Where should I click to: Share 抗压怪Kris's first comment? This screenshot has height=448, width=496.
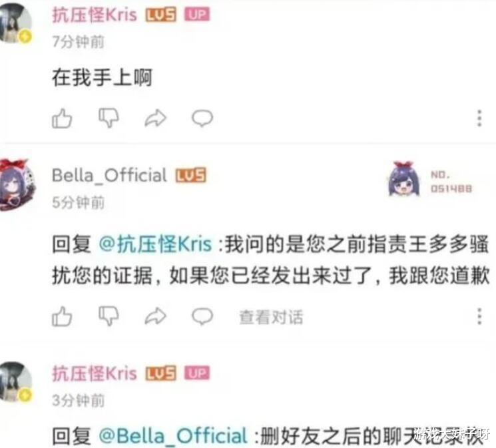[155, 118]
